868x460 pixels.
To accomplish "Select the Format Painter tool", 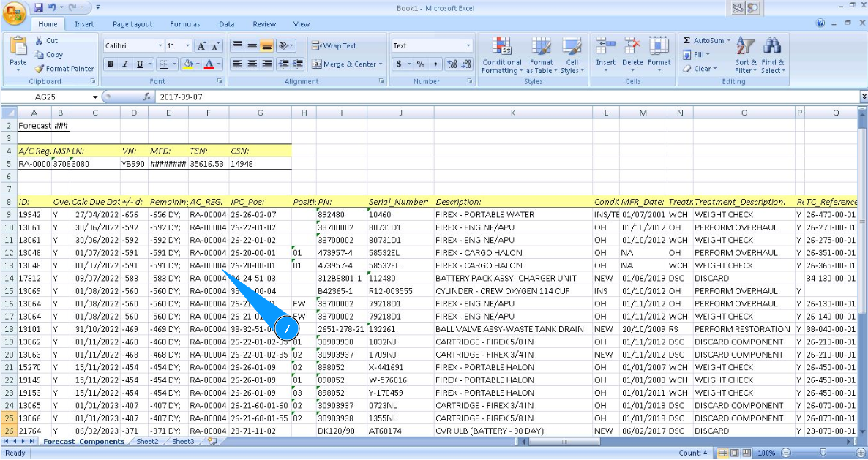I will coord(64,69).
